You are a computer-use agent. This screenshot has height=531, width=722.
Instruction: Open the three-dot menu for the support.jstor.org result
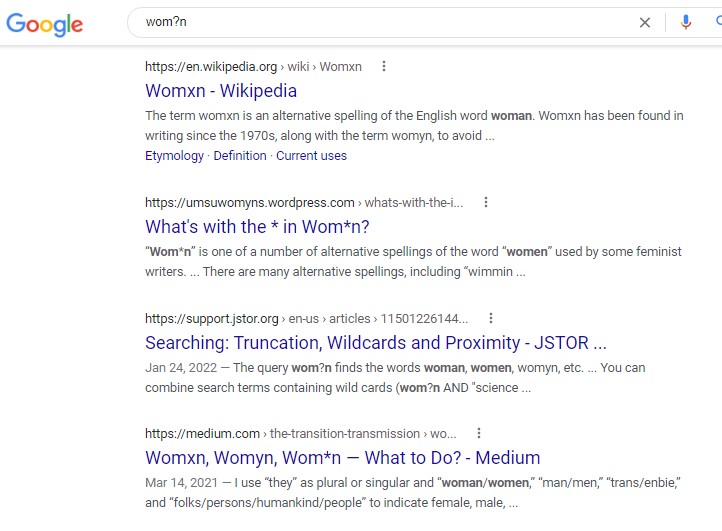click(x=491, y=319)
